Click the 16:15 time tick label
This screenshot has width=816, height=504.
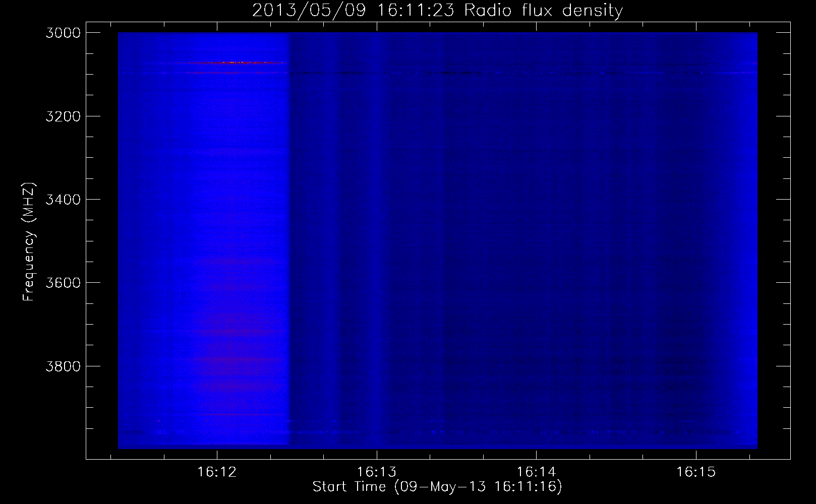pyautogui.click(x=696, y=472)
